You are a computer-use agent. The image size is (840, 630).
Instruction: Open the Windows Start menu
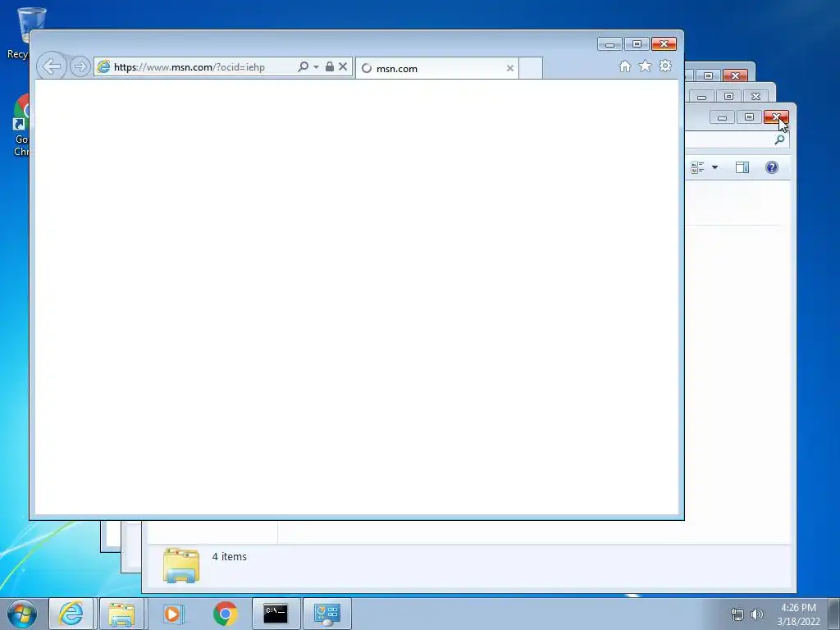pyautogui.click(x=22, y=614)
